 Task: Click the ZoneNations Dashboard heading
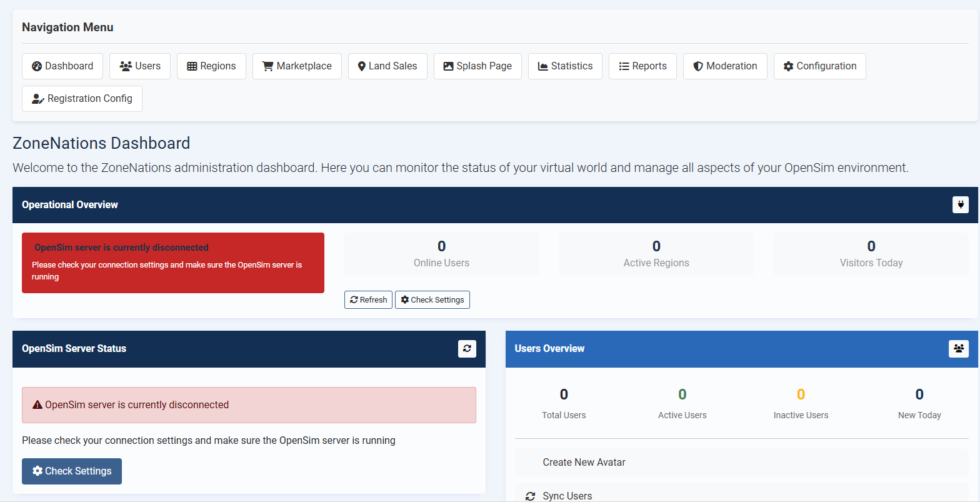click(101, 143)
